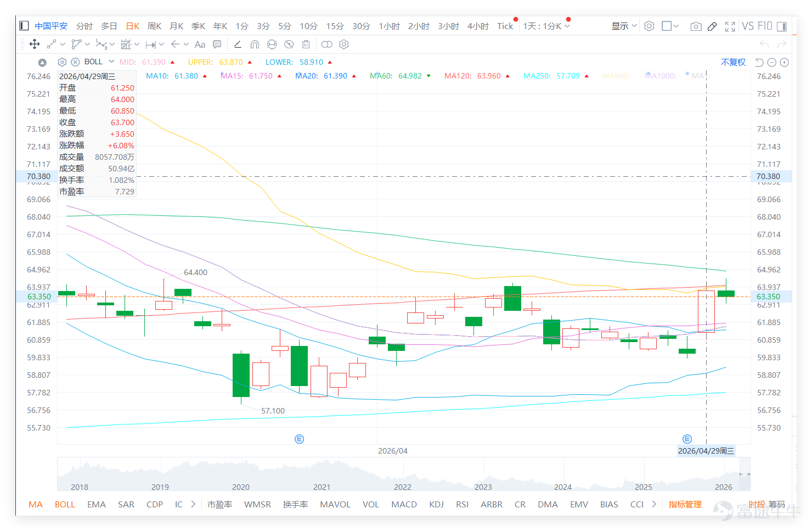Click the E event marker near 2026/04/29
Image resolution: width=812 pixels, height=531 pixels.
[x=687, y=439]
